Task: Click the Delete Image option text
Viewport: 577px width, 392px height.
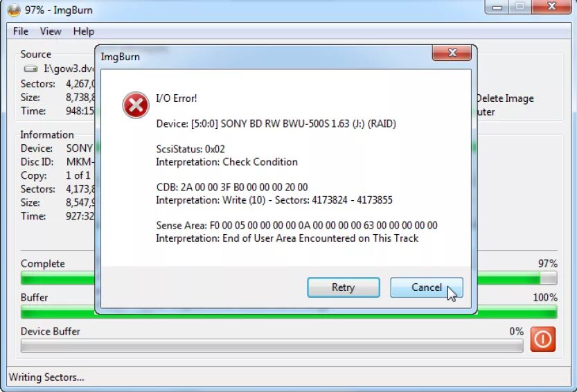Action: (505, 98)
